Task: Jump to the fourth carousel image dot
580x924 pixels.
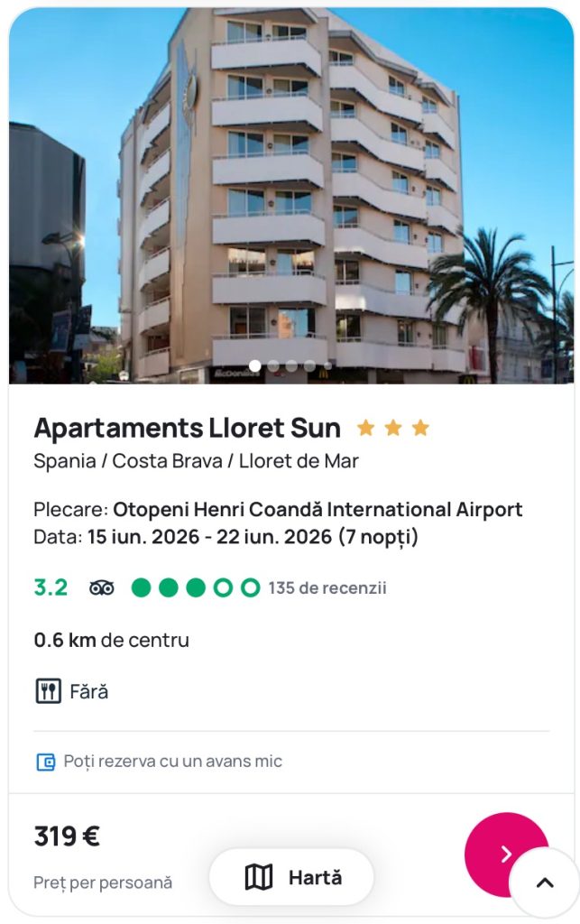Action: click(309, 366)
